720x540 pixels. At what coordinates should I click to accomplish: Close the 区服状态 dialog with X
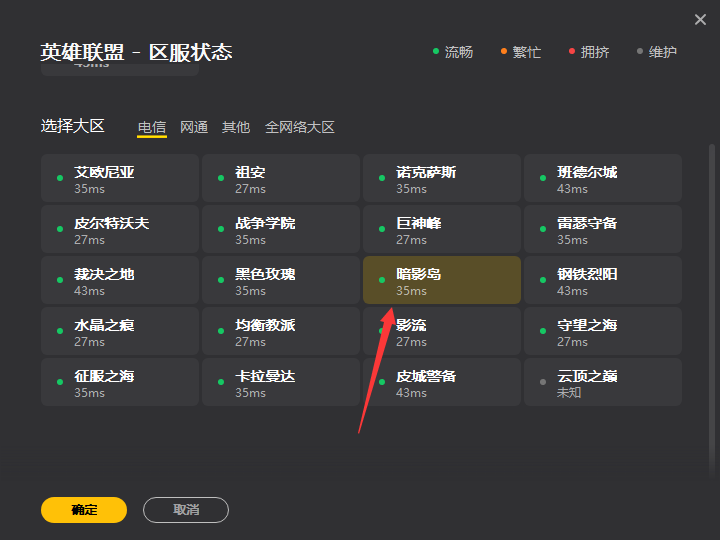[x=700, y=19]
